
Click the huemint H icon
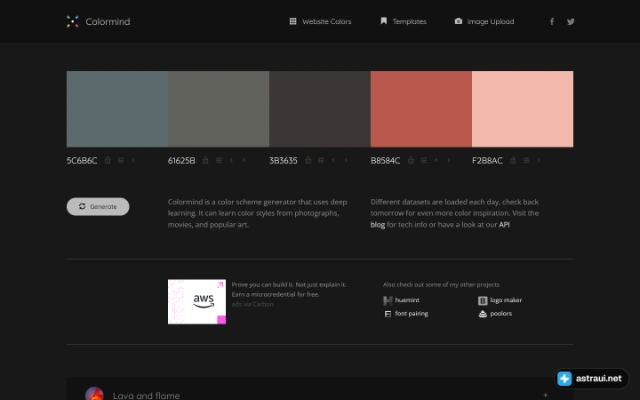click(x=388, y=301)
